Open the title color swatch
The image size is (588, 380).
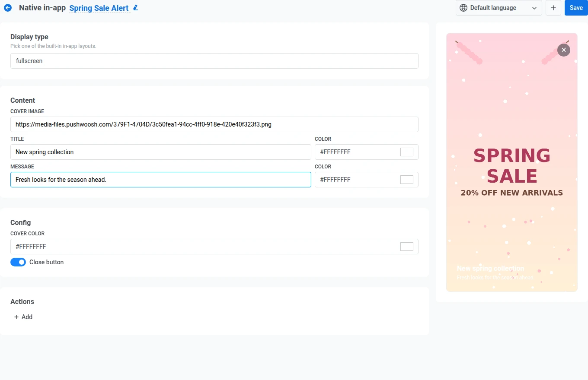(407, 152)
